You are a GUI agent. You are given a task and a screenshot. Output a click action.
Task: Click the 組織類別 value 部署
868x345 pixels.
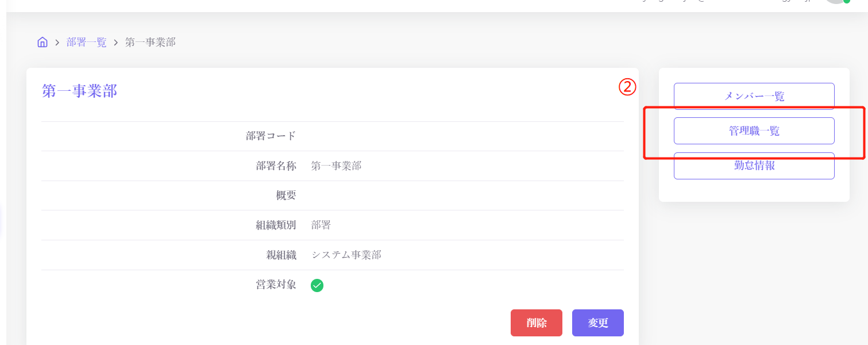[321, 225]
